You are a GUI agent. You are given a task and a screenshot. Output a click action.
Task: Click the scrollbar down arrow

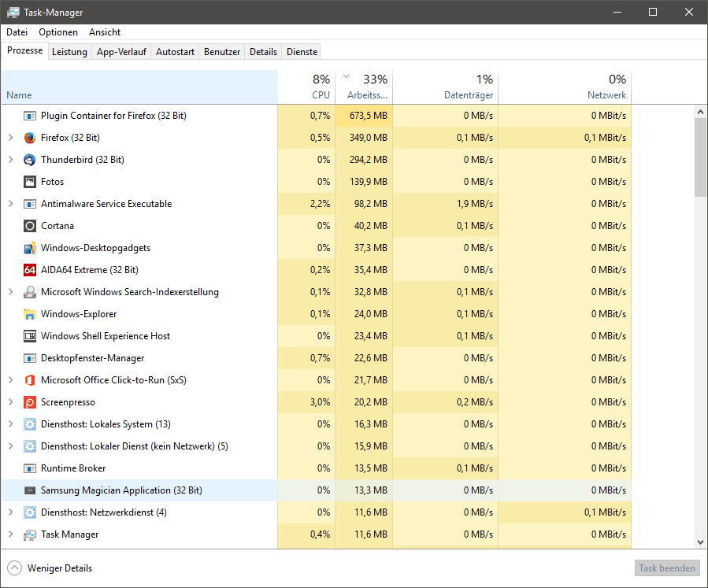[x=700, y=542]
